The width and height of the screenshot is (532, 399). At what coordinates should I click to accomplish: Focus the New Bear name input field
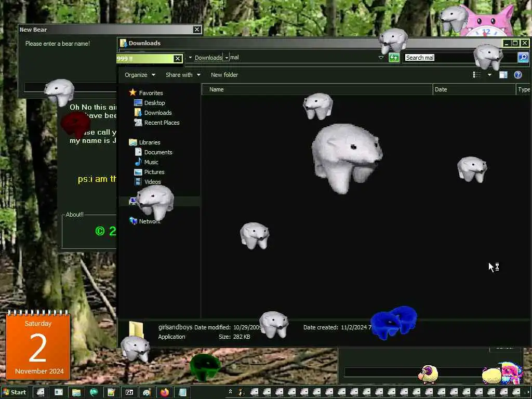pos(71,87)
